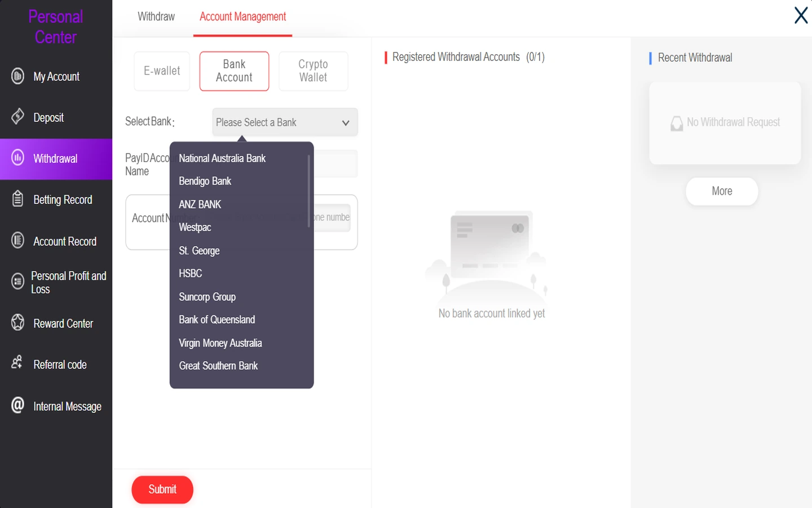This screenshot has height=508, width=812.
Task: Click the Deposit tag icon
Action: (x=17, y=116)
